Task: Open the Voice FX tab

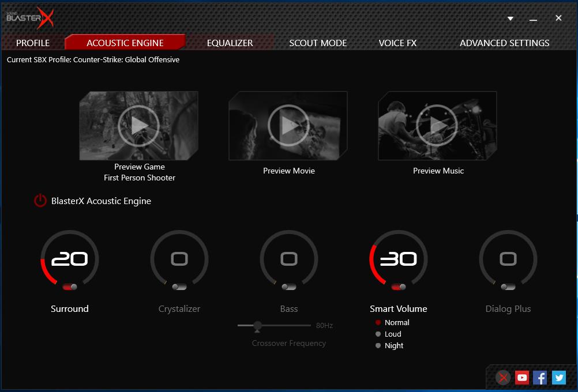Action: tap(398, 43)
